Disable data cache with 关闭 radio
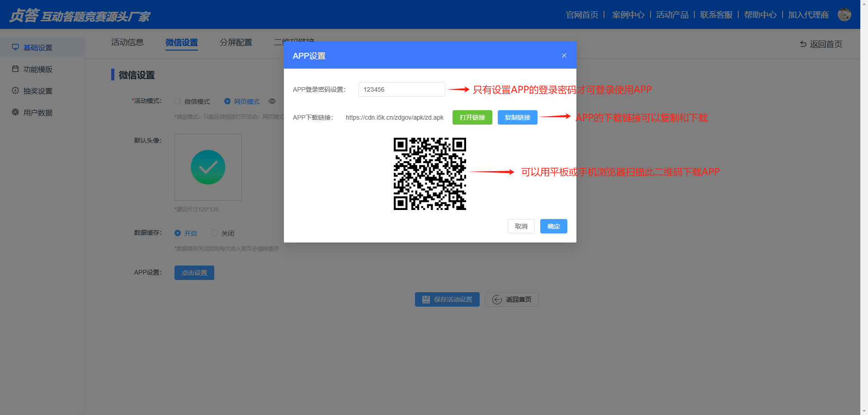 [x=215, y=233]
